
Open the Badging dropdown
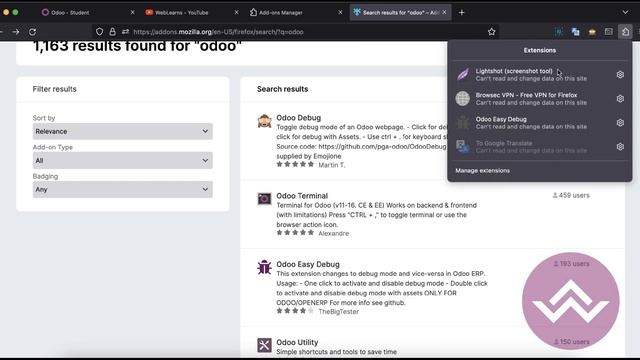point(122,189)
